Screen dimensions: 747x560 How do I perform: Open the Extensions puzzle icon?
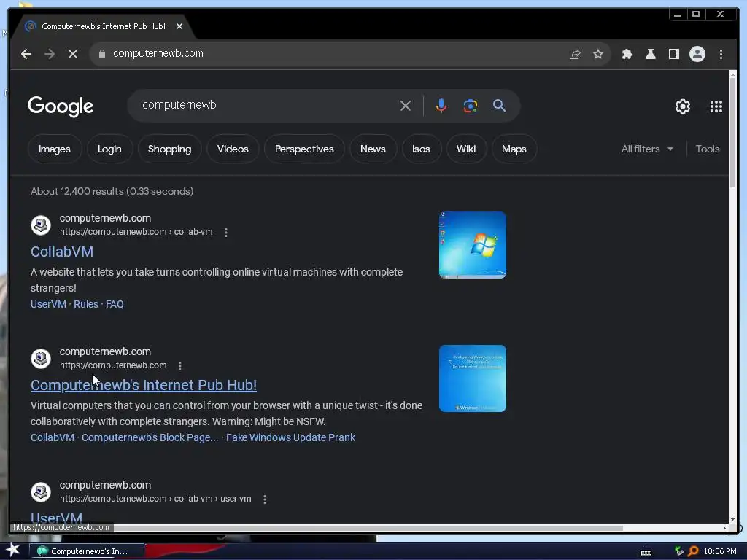click(627, 54)
